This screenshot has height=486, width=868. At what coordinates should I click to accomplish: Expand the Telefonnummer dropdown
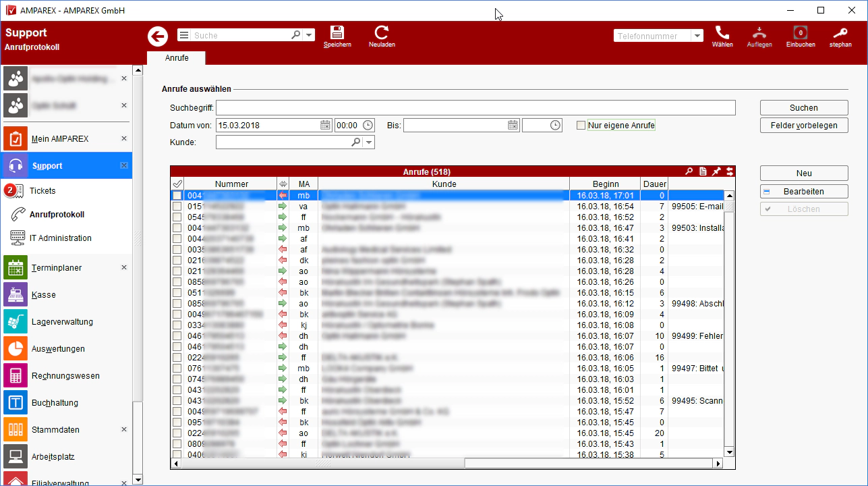coord(697,36)
